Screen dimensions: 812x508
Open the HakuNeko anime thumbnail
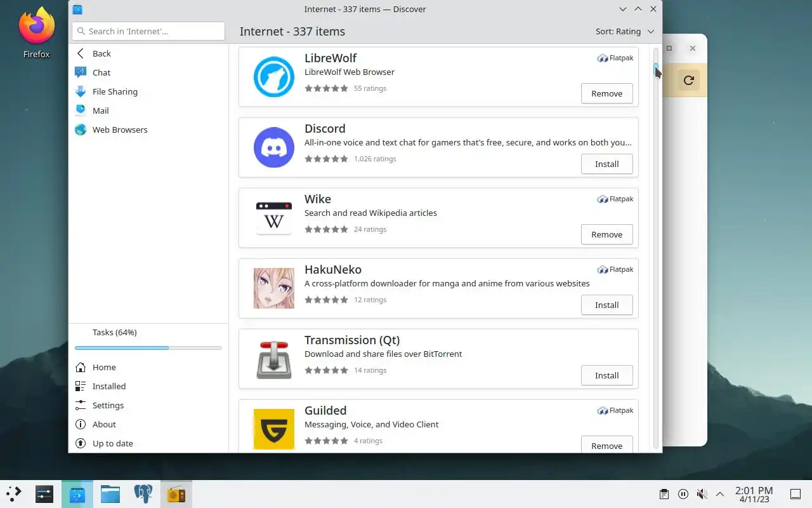[274, 288]
